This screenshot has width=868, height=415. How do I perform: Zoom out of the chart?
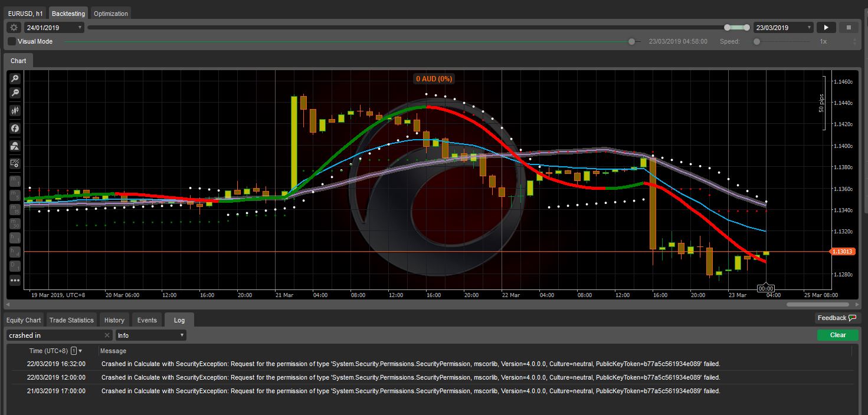point(15,93)
